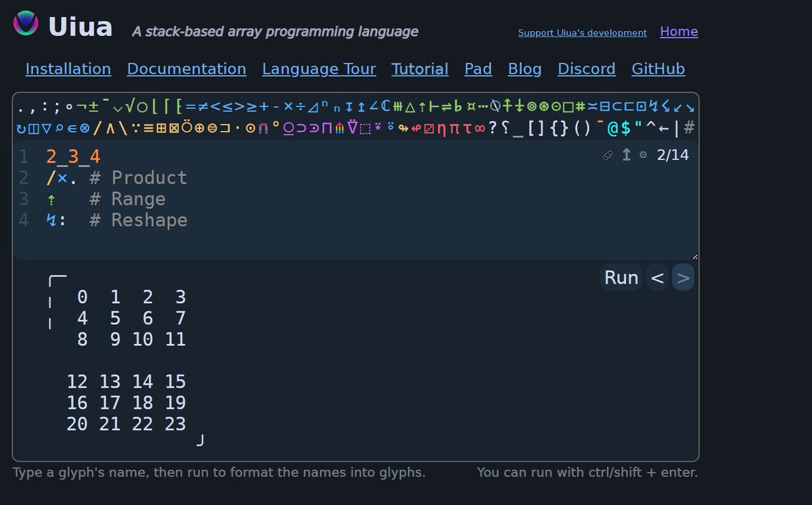Insert the reduce / glyph in palette
Screen dimensions: 812x505
coord(98,127)
